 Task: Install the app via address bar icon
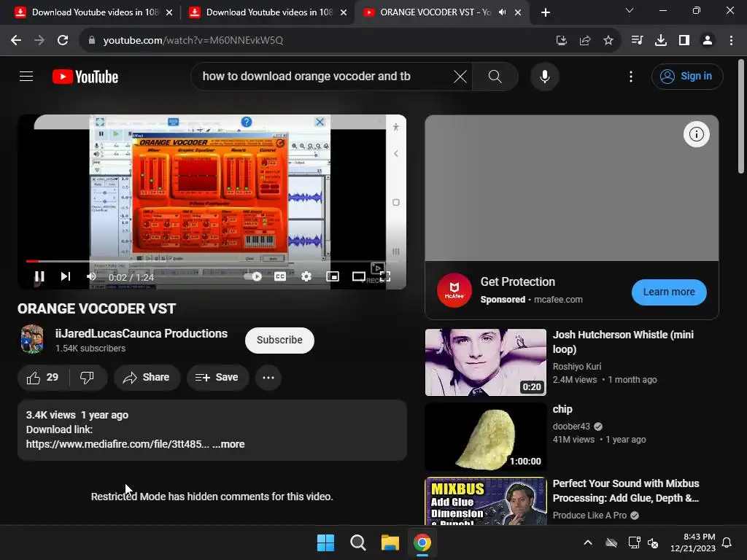click(561, 41)
